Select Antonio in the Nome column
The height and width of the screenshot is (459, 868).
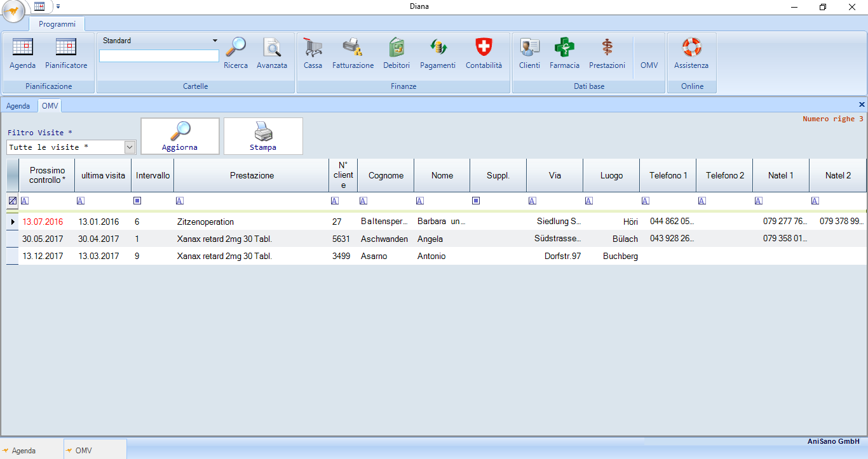pyautogui.click(x=442, y=256)
